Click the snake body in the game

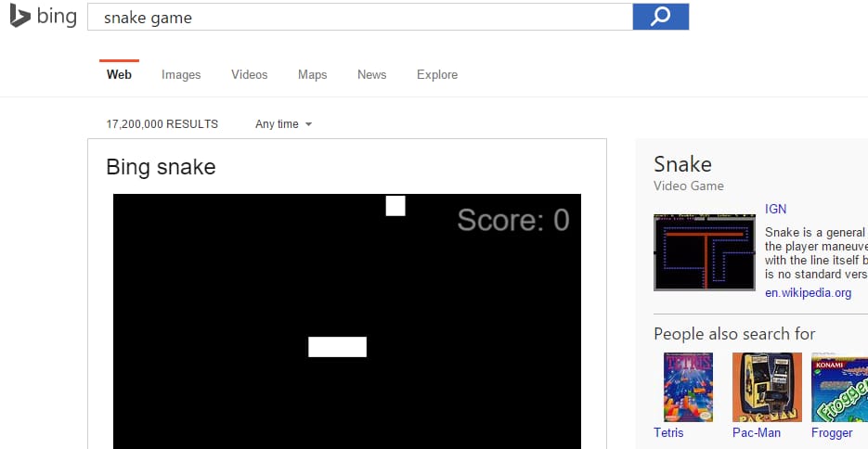337,347
